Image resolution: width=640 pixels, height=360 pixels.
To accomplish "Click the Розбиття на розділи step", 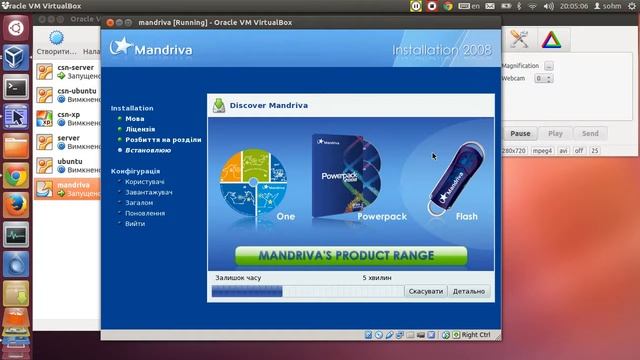I will coord(163,140).
